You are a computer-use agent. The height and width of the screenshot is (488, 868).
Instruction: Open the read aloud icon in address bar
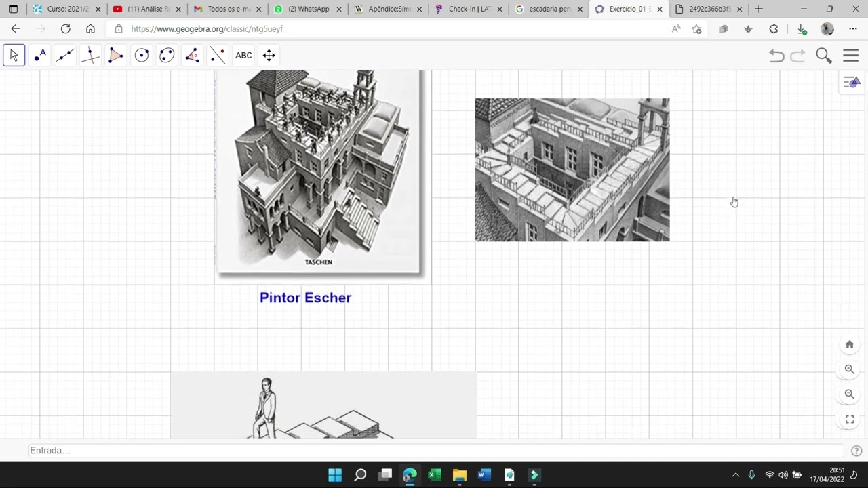(676, 29)
